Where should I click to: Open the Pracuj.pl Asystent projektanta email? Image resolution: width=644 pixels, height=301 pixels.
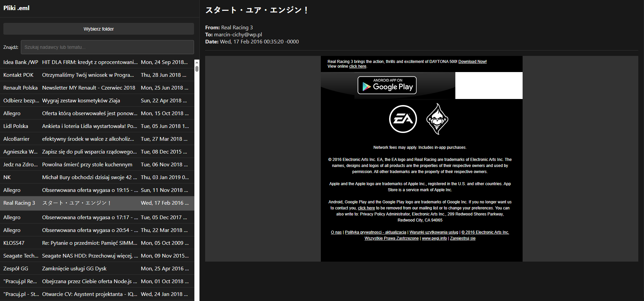[97, 294]
